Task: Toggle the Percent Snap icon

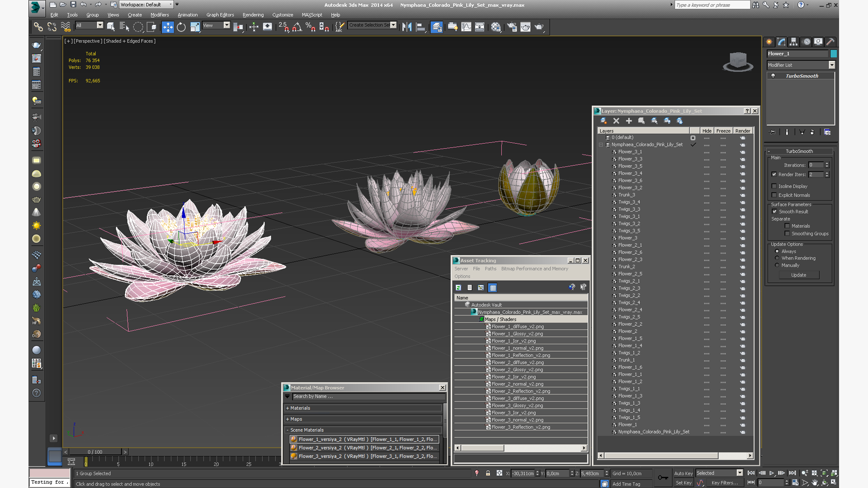Action: (x=311, y=27)
